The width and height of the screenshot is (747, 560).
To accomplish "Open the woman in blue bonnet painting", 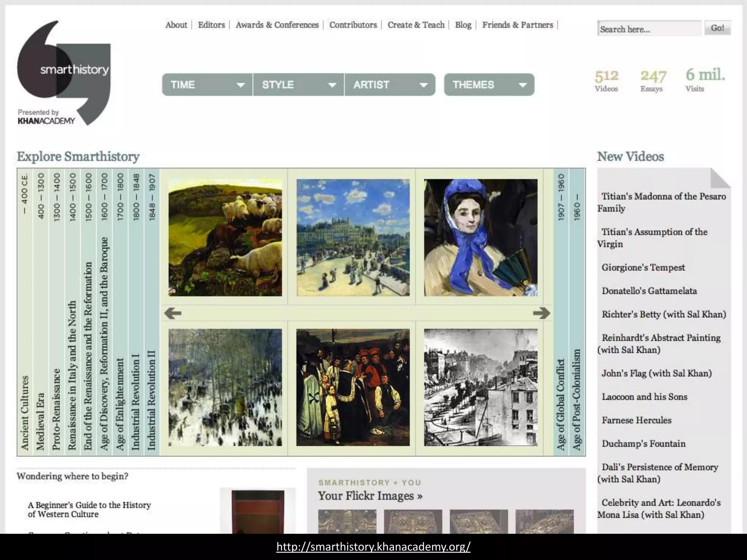I will [480, 237].
